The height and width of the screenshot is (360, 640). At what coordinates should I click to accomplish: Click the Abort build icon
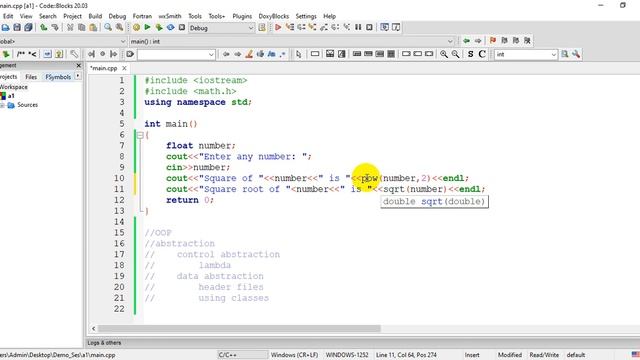point(182,27)
